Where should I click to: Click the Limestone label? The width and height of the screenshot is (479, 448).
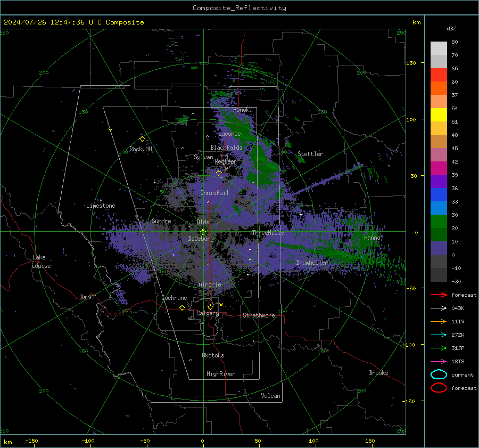tap(101, 206)
